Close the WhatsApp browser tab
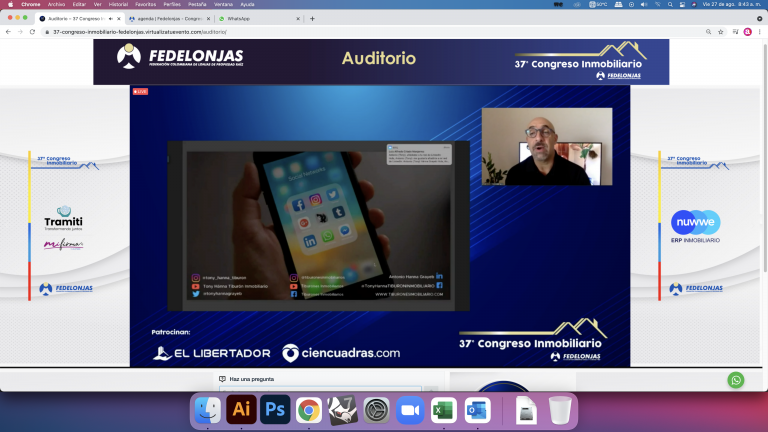Image resolution: width=768 pixels, height=432 pixels. (x=298, y=19)
